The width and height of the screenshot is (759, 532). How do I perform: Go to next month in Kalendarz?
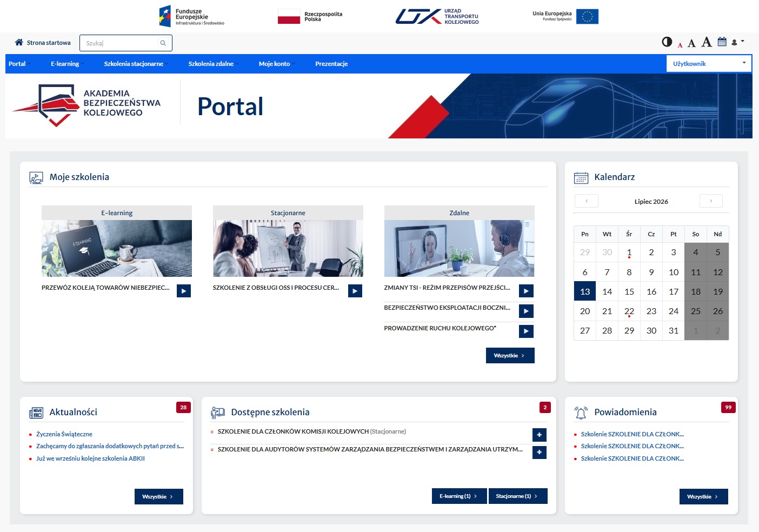tap(711, 201)
